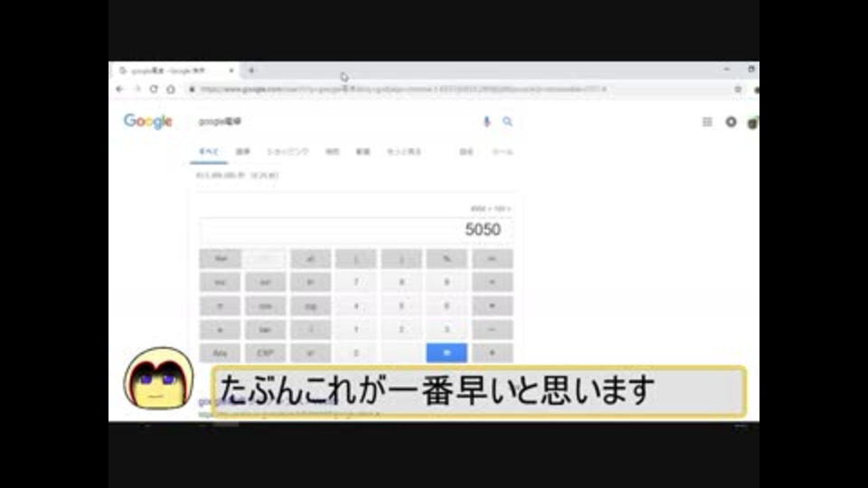Click the AC clear button
The height and width of the screenshot is (488, 868).
(492, 259)
